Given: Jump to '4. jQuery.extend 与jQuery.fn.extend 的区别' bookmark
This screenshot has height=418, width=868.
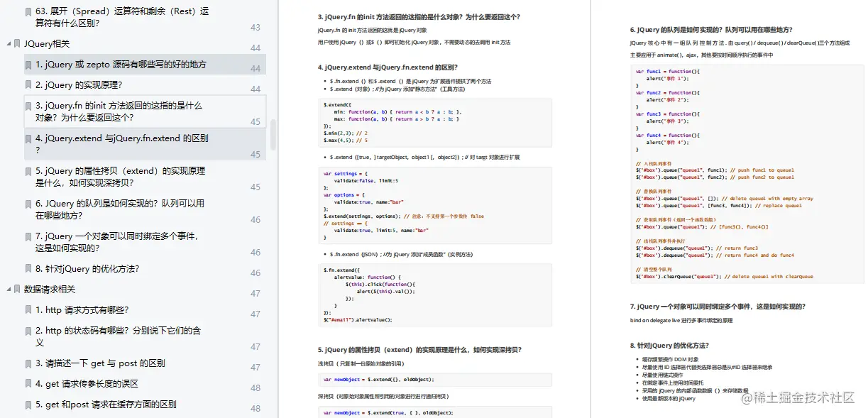Looking at the screenshot, I should point(122,144).
